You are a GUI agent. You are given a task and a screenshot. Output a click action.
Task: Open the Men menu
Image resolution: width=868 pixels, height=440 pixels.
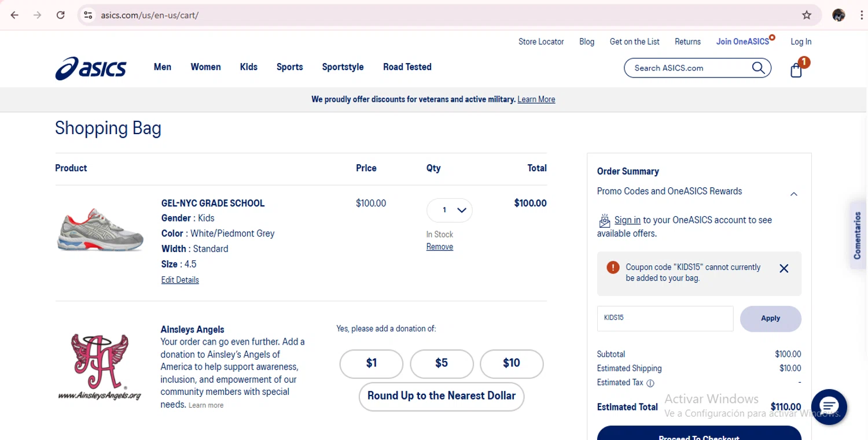(x=163, y=67)
